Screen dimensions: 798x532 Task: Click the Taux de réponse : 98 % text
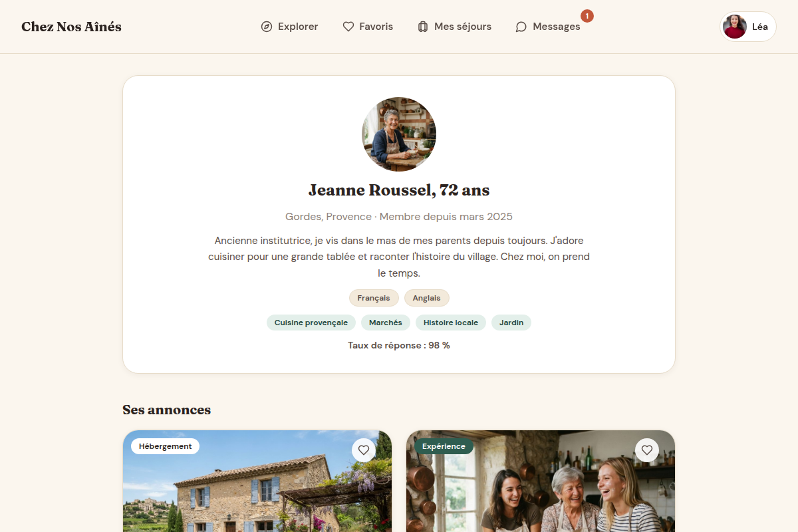click(x=399, y=345)
